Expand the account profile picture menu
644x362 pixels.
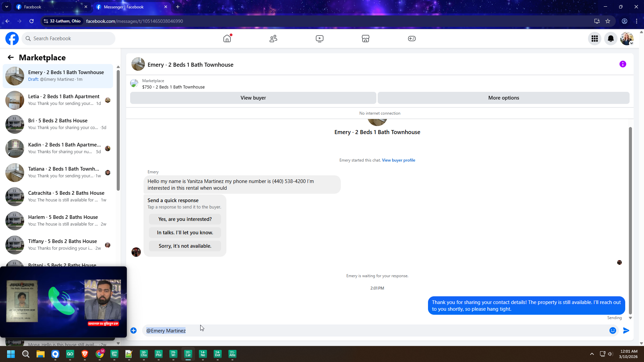click(x=627, y=39)
